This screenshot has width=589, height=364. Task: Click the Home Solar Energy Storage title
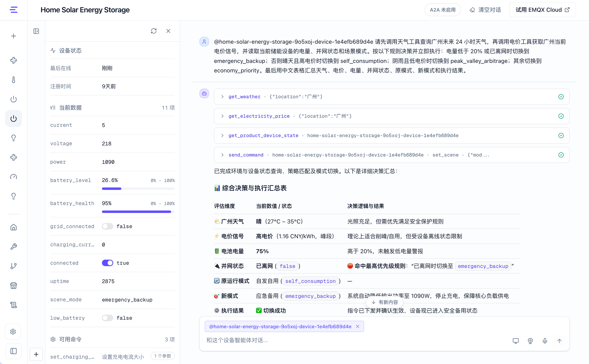85,10
